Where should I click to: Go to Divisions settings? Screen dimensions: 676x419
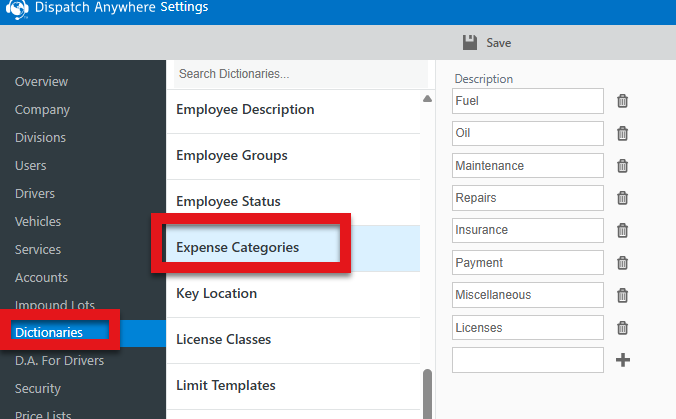41,138
